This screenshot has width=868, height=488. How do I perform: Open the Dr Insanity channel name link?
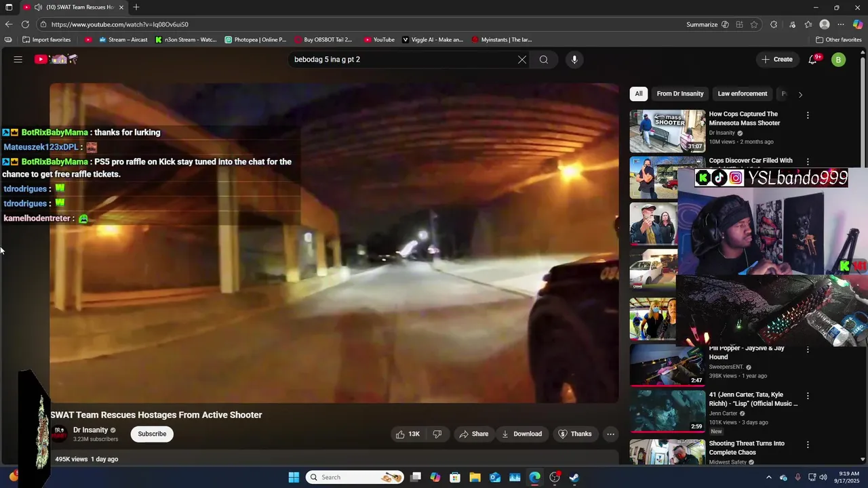91,430
